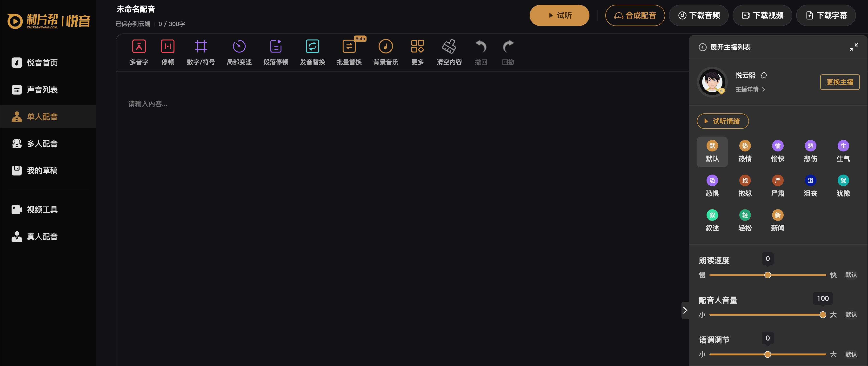Insert a pause with 停顿 icon
Image resolution: width=868 pixels, height=366 pixels.
[167, 46]
